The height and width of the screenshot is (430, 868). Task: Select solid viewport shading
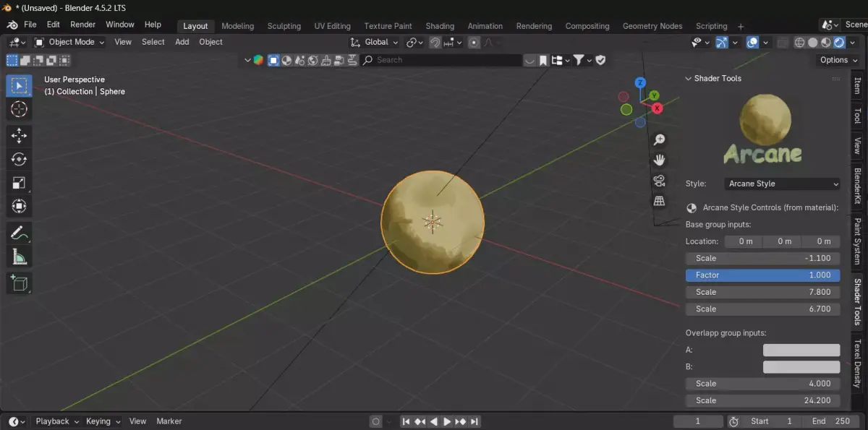(x=812, y=42)
